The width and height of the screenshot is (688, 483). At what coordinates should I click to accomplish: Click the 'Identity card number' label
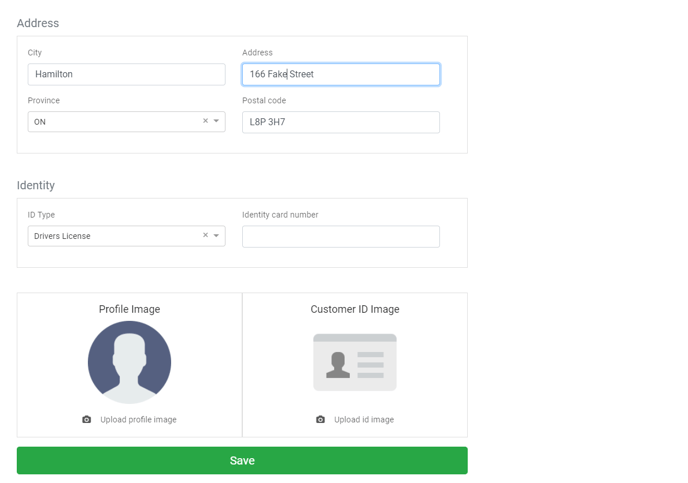click(280, 215)
